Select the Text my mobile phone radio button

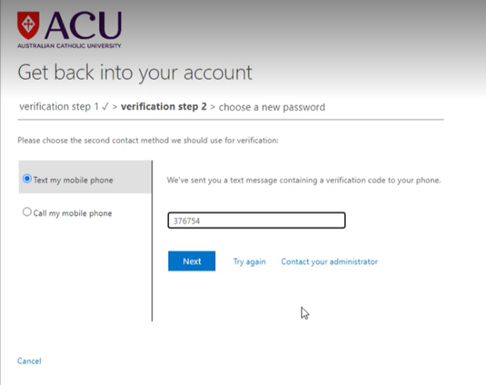[x=27, y=179]
